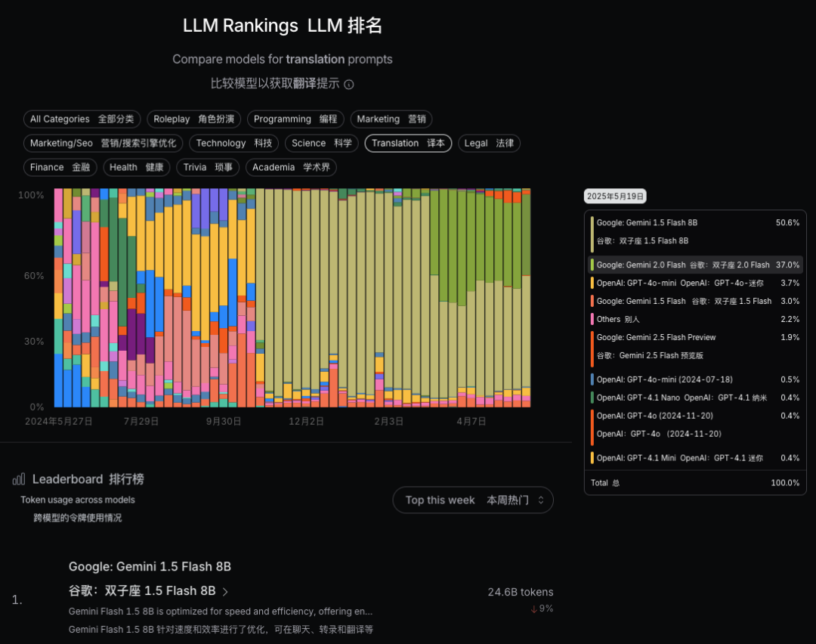Pick the Health category chip
Screen dimensions: 816x644
pyautogui.click(x=136, y=168)
